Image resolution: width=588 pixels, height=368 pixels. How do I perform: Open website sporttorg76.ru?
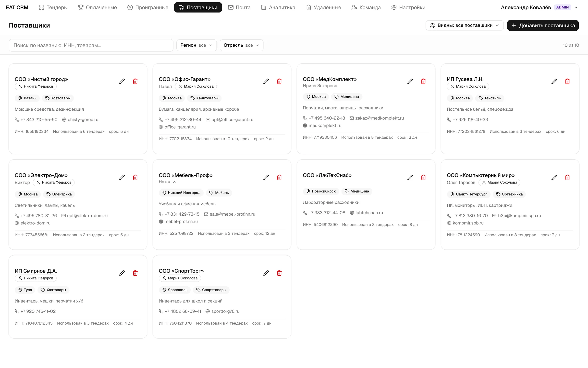click(222, 311)
